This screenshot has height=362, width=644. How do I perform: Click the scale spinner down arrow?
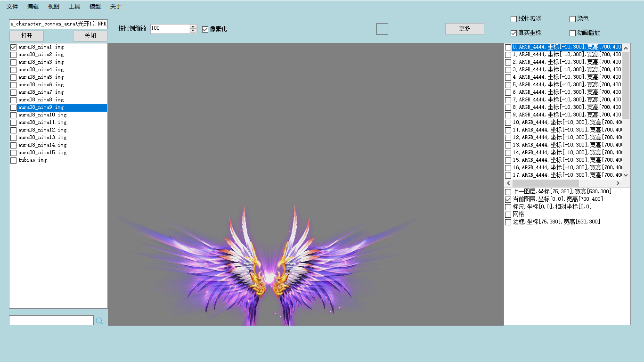click(x=193, y=31)
